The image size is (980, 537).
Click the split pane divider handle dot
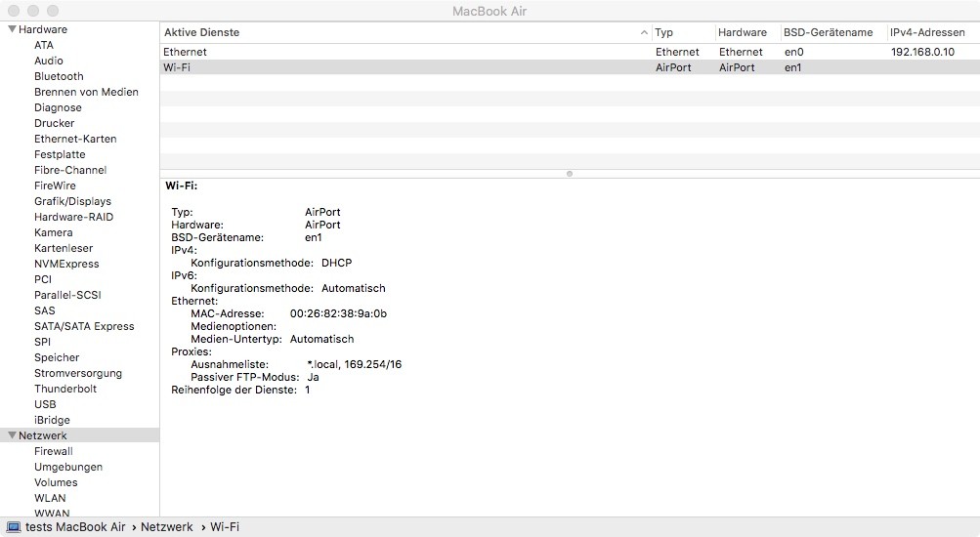[x=570, y=174]
